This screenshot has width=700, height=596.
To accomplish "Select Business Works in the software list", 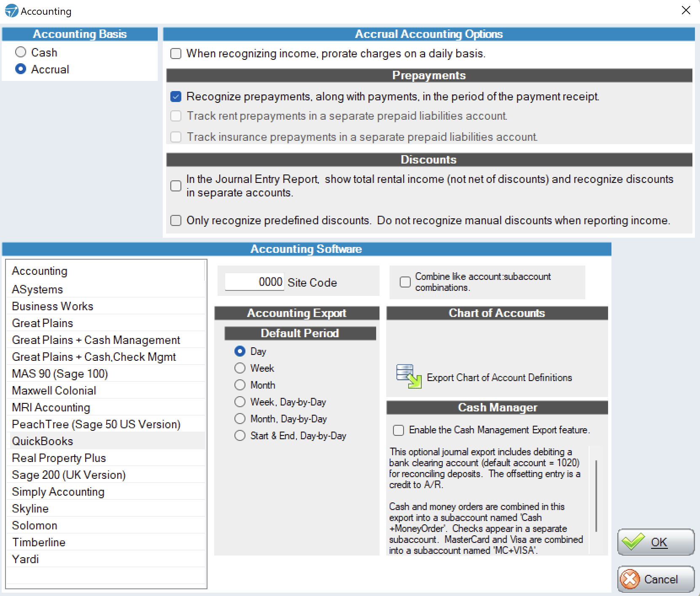I will 106,306.
